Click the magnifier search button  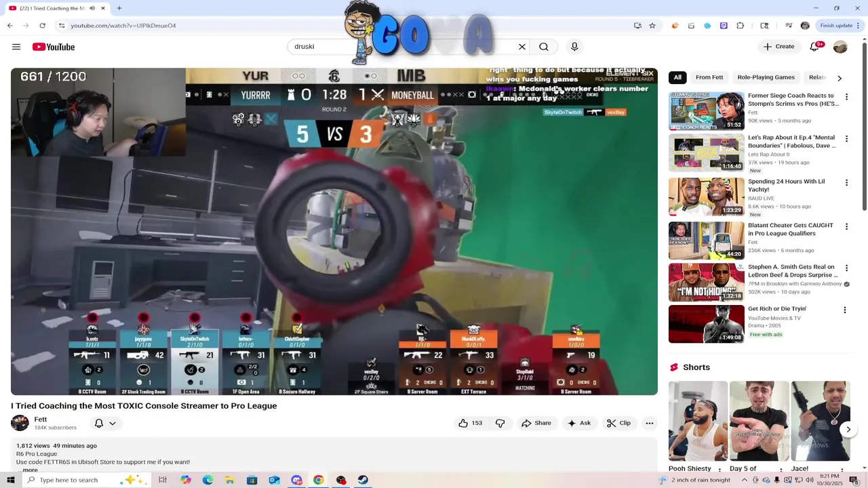[544, 47]
